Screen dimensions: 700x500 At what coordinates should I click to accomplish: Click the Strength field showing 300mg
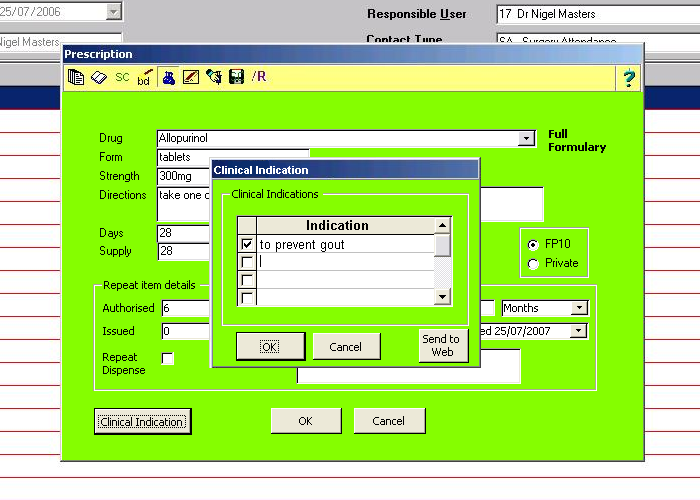pyautogui.click(x=183, y=176)
